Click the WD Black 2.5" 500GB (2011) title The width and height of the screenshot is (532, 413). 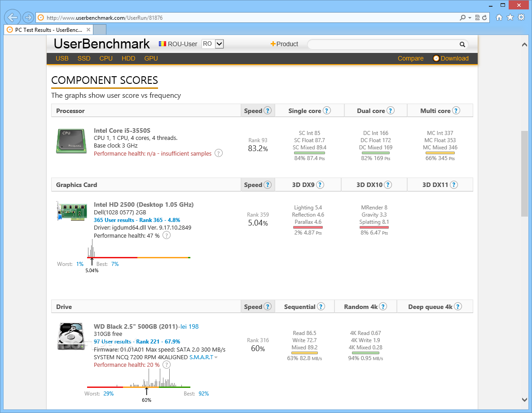[x=136, y=326]
